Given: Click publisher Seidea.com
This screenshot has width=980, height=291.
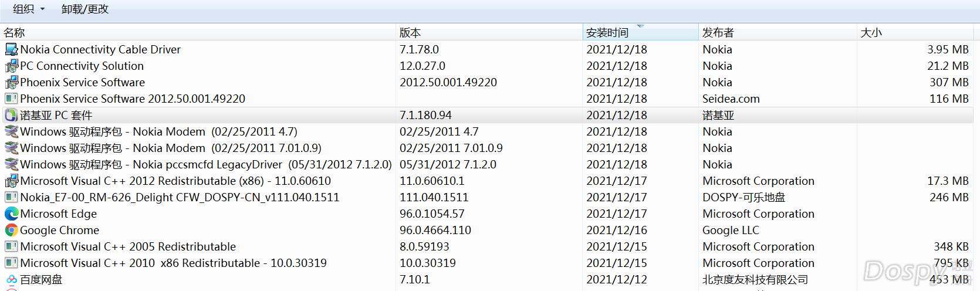Looking at the screenshot, I should click(x=731, y=99).
